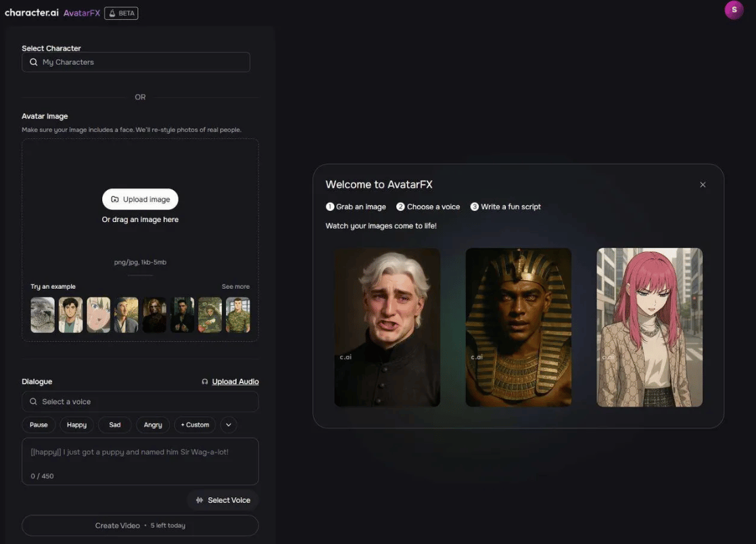Click the Upload Audio link
The image size is (756, 544).
point(235,382)
